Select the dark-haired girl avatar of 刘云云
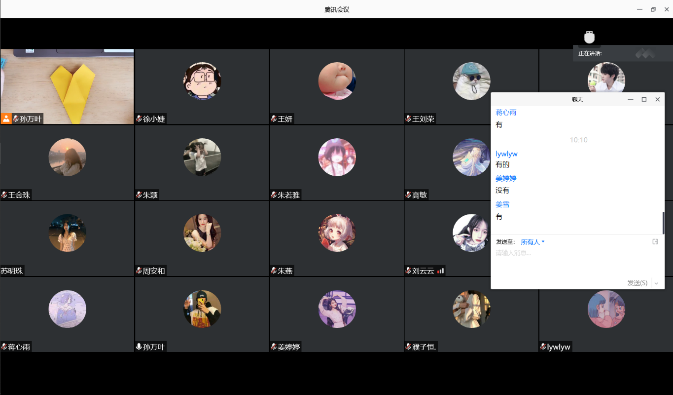Viewport: 673px width, 395px height. (x=472, y=233)
